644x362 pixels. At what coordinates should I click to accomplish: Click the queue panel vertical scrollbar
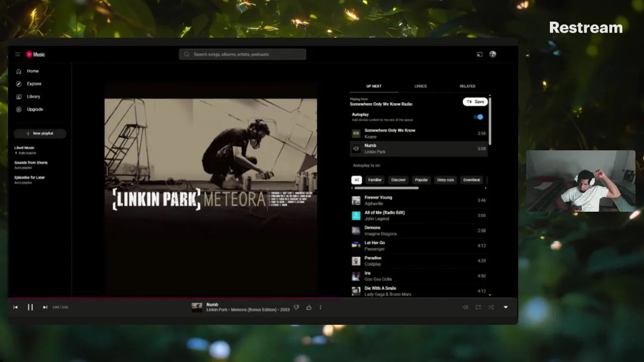coord(490,121)
